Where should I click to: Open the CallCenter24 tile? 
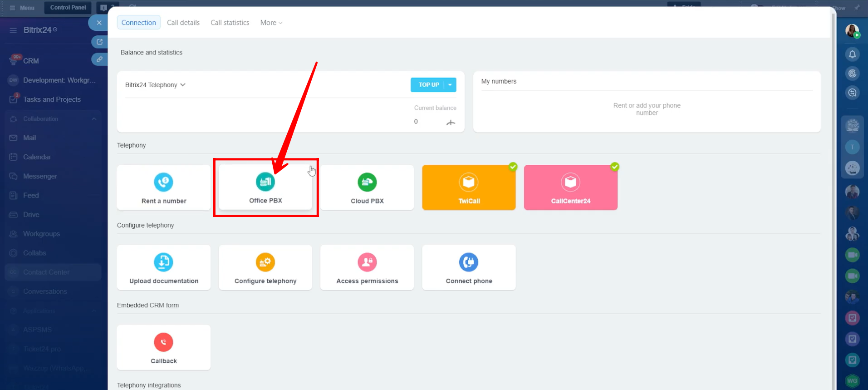tap(570, 188)
